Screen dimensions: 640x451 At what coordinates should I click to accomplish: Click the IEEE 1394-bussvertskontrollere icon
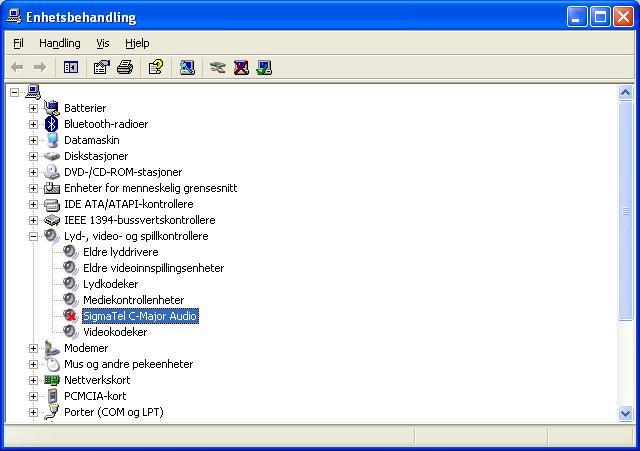click(52, 220)
